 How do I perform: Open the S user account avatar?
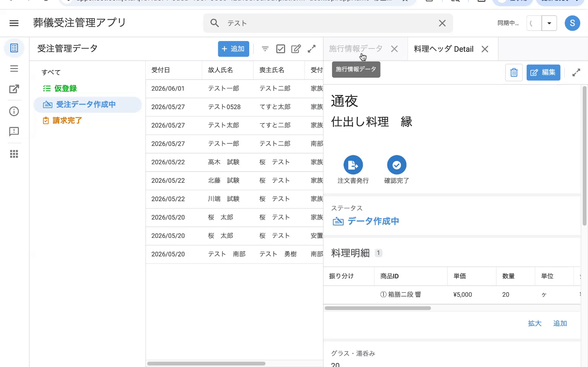tap(572, 23)
